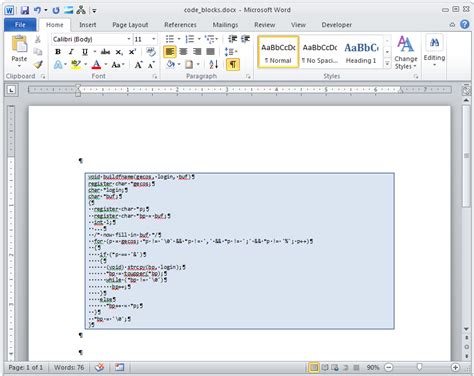The height and width of the screenshot is (376, 474).
Task: Decrease the paragraph indent
Action: (x=232, y=39)
